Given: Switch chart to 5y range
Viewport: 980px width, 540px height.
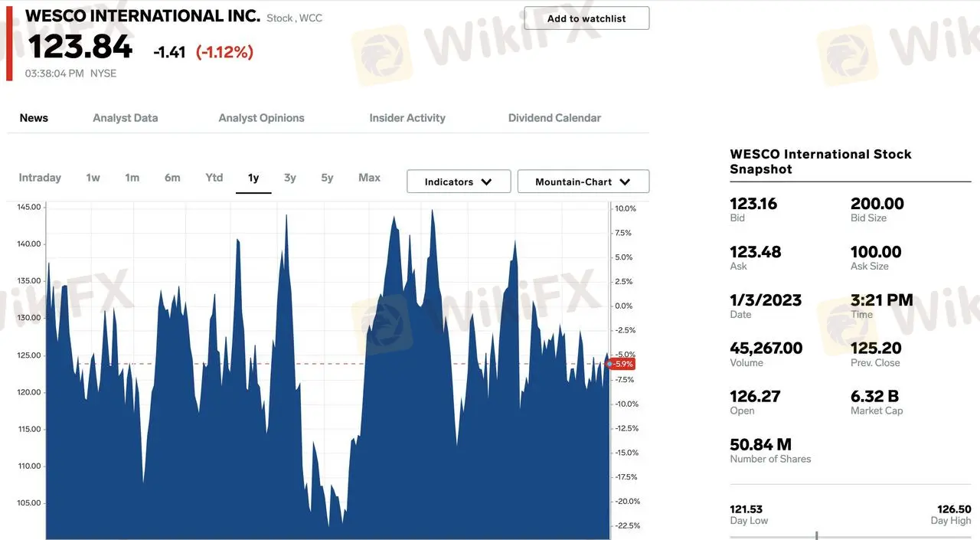Looking at the screenshot, I should (x=327, y=178).
